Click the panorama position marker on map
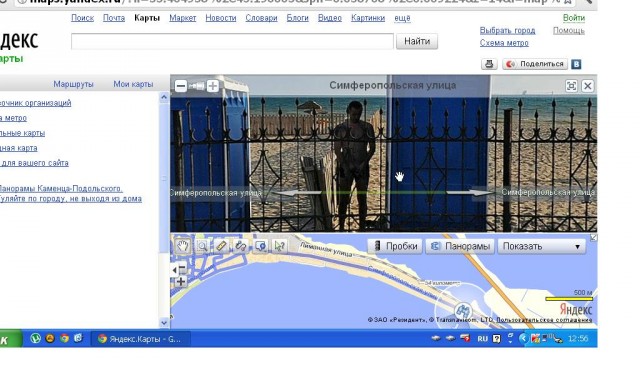 point(463,311)
